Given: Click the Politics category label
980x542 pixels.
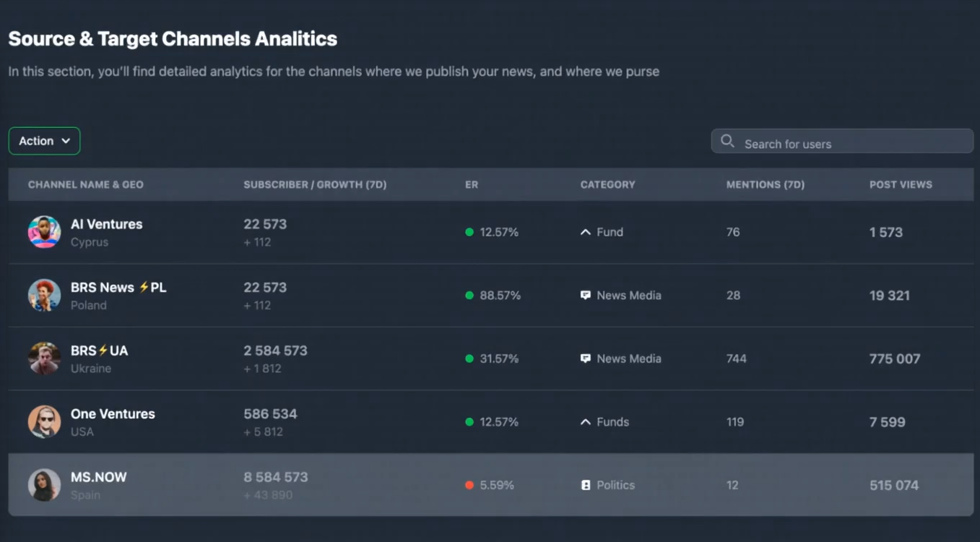Looking at the screenshot, I should 616,485.
